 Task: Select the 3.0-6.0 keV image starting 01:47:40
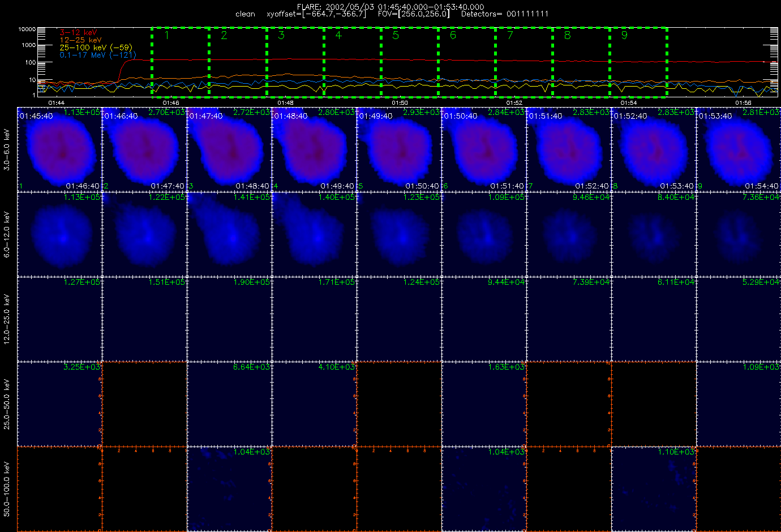coord(229,149)
